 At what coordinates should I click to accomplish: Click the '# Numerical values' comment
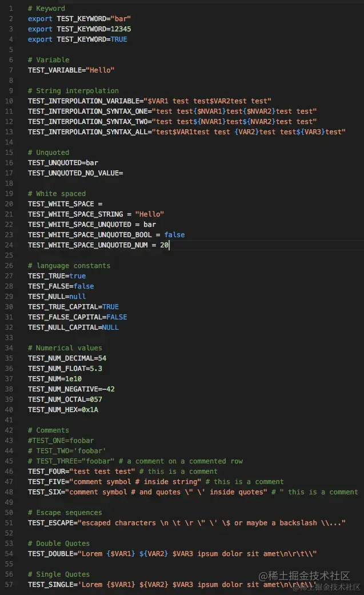(65, 348)
